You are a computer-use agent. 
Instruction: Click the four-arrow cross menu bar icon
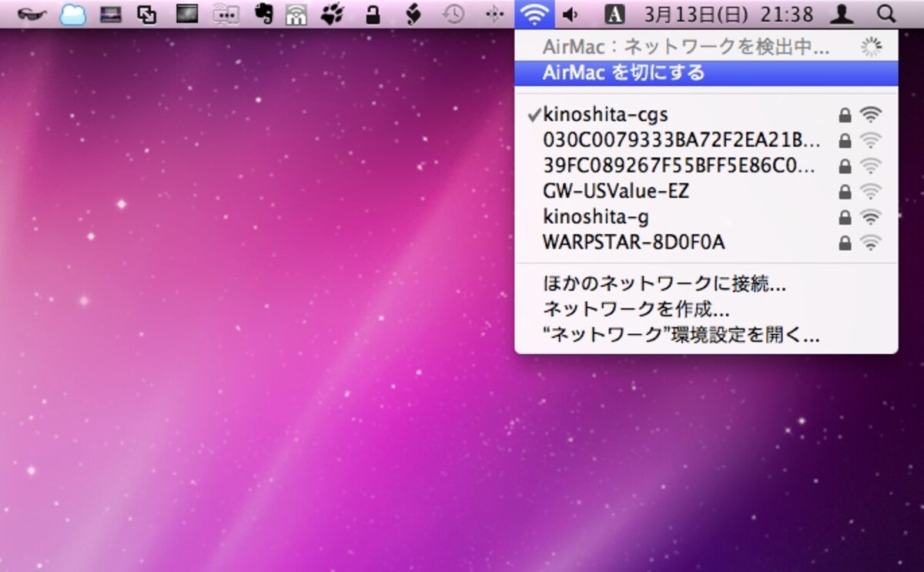(x=494, y=14)
